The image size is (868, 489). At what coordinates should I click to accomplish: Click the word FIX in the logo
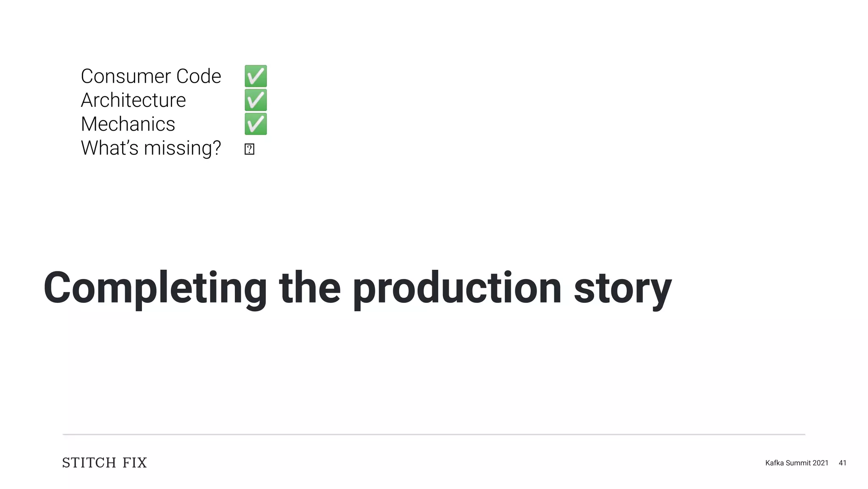click(x=134, y=463)
